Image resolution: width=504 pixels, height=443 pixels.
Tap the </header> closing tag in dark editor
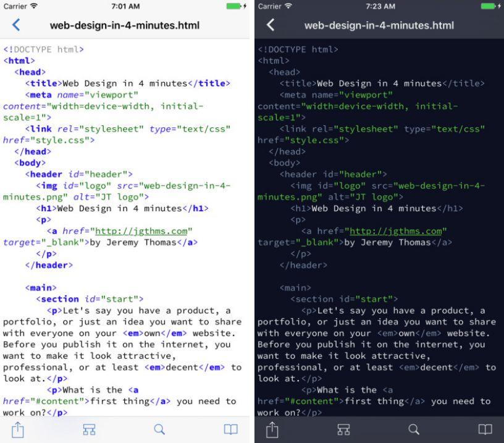[303, 265]
